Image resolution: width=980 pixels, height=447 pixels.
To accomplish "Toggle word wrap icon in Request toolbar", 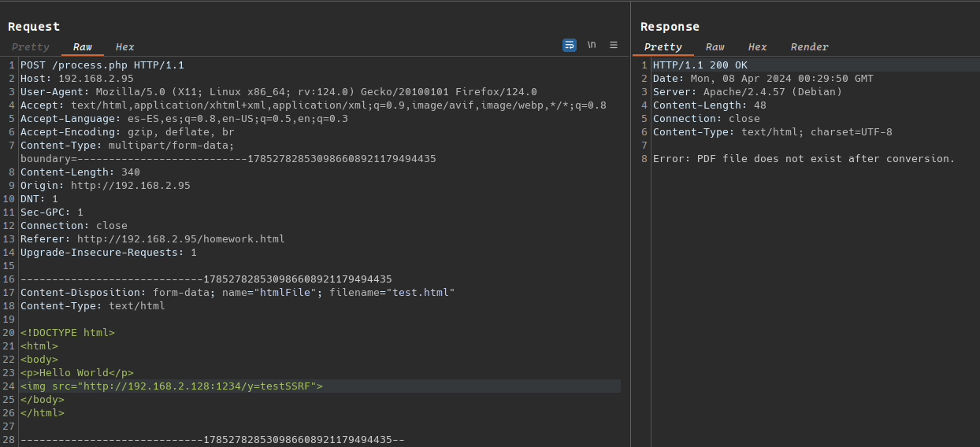I will pyautogui.click(x=570, y=45).
